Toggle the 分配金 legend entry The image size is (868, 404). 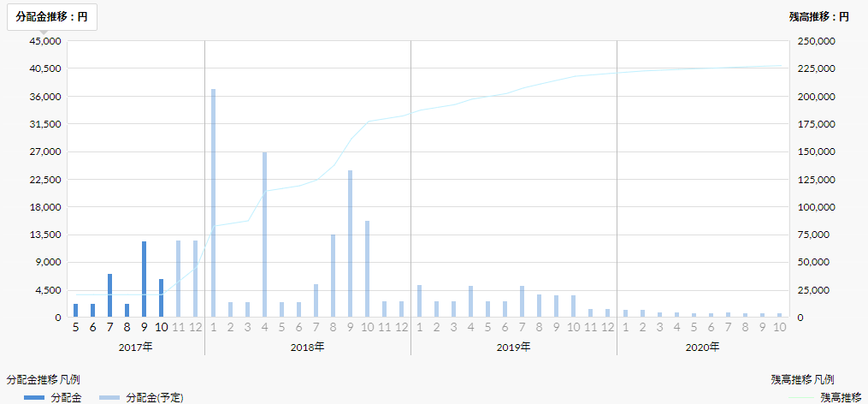pyautogui.click(x=53, y=397)
